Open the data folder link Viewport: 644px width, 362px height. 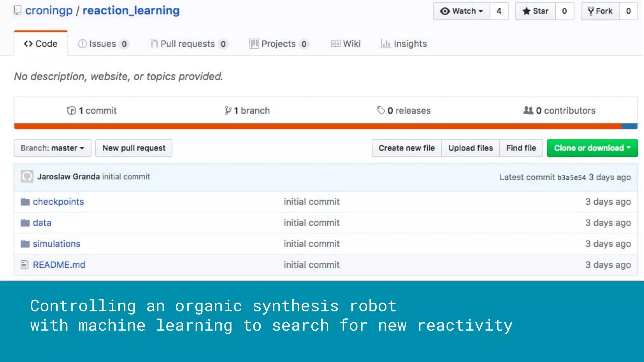pyautogui.click(x=42, y=223)
